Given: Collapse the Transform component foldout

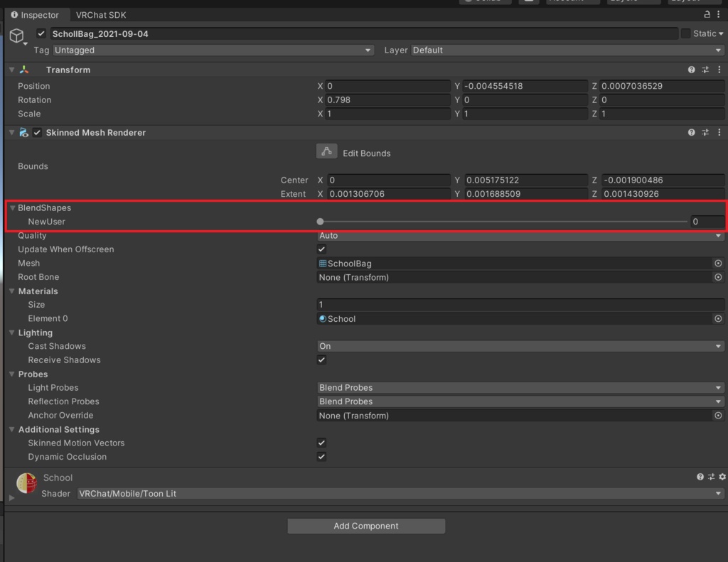Looking at the screenshot, I should (11, 70).
